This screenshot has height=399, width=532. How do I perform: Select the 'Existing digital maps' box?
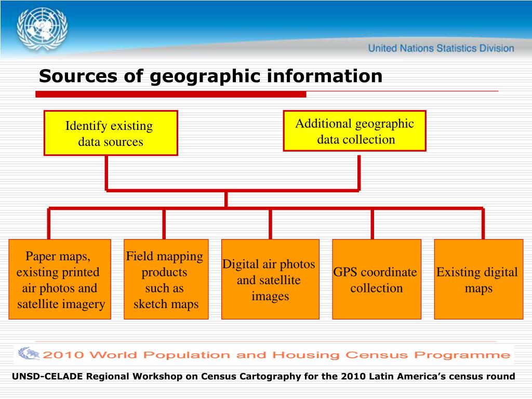478,279
